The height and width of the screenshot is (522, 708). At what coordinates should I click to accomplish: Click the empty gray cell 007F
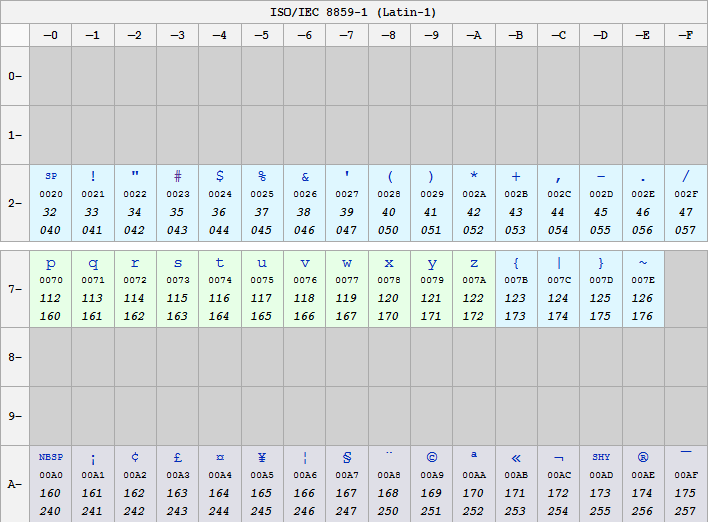click(685, 289)
